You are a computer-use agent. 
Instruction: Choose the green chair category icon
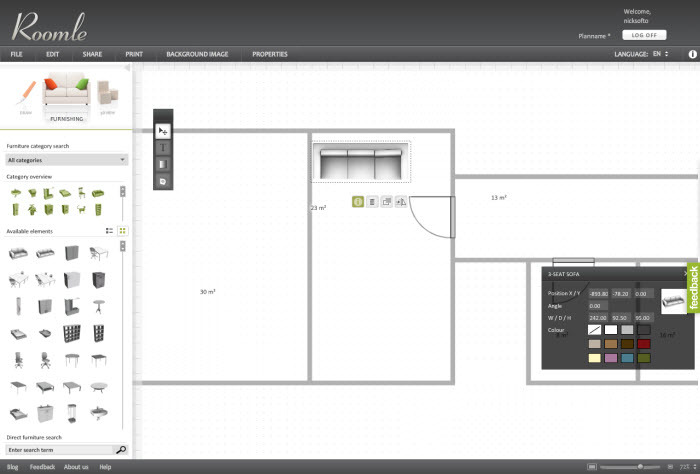click(x=81, y=193)
